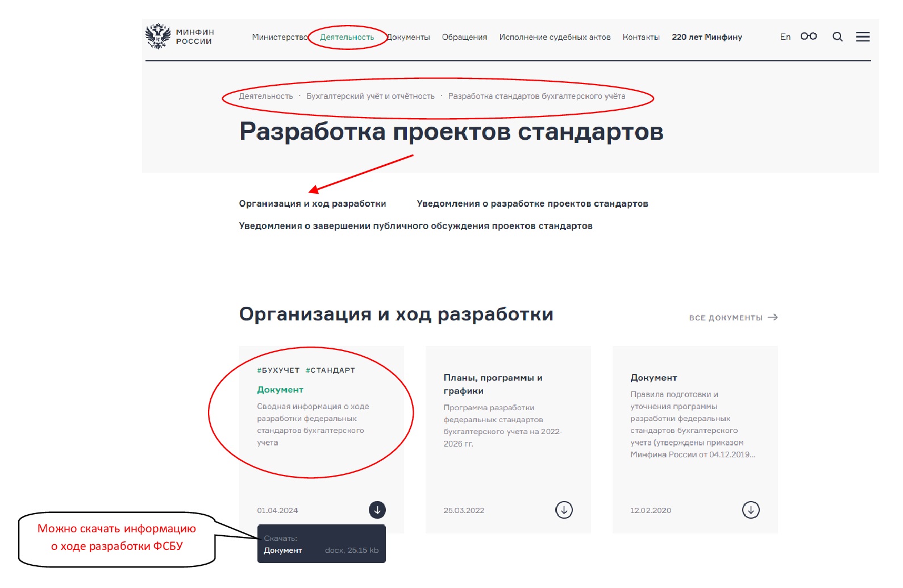Click МИНФИН РОССИИ logo text
Image resolution: width=903 pixels, height=588 pixels.
[x=195, y=36]
